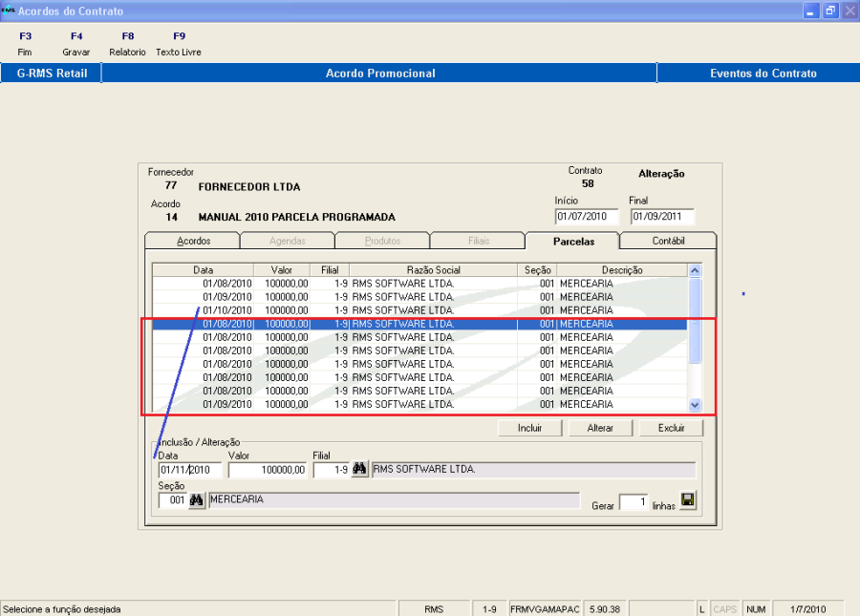Click the Valor input field
This screenshot has width=860, height=616.
pos(268,470)
